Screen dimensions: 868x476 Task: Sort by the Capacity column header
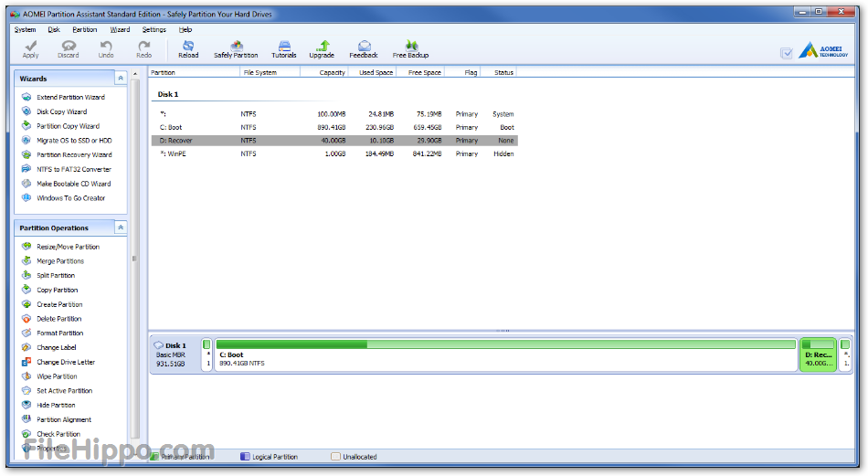point(324,72)
